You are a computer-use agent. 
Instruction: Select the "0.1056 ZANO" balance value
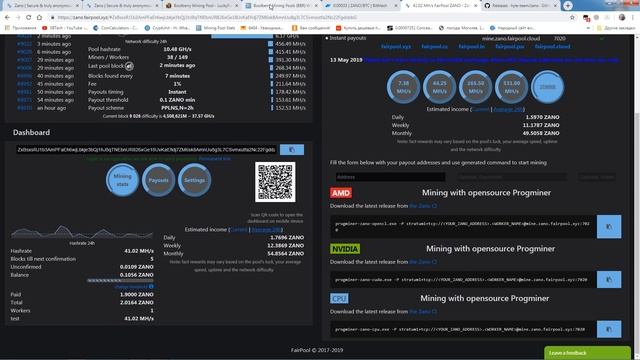[x=136, y=275]
